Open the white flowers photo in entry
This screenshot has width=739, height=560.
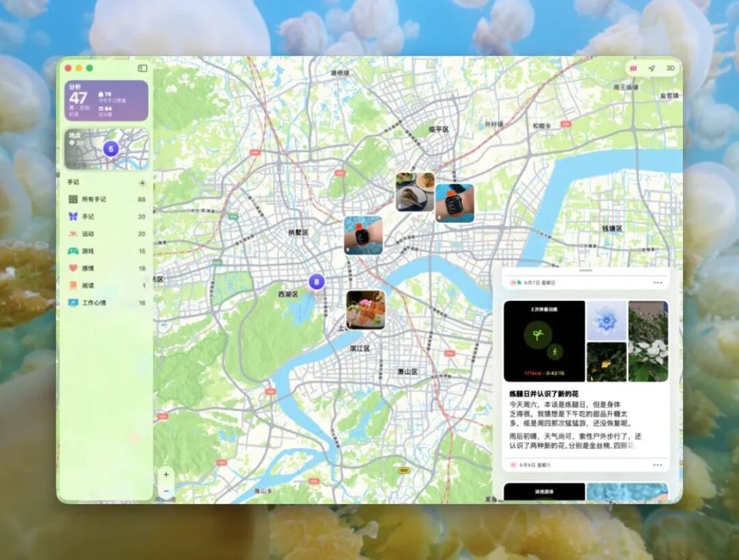click(x=648, y=341)
